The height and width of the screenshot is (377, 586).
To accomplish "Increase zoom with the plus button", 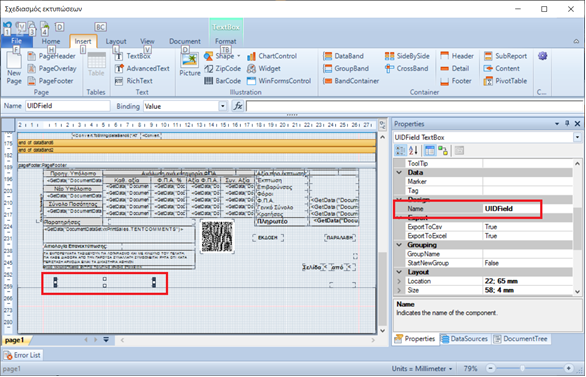I will 568,369.
